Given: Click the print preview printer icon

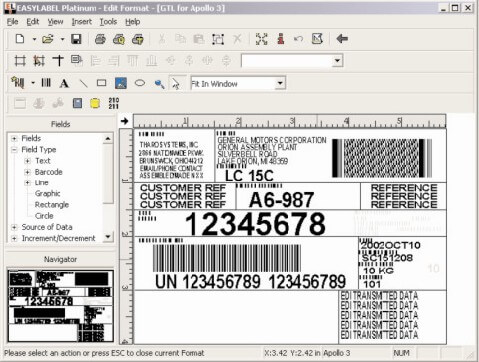Looking at the screenshot, I should 119,39.
